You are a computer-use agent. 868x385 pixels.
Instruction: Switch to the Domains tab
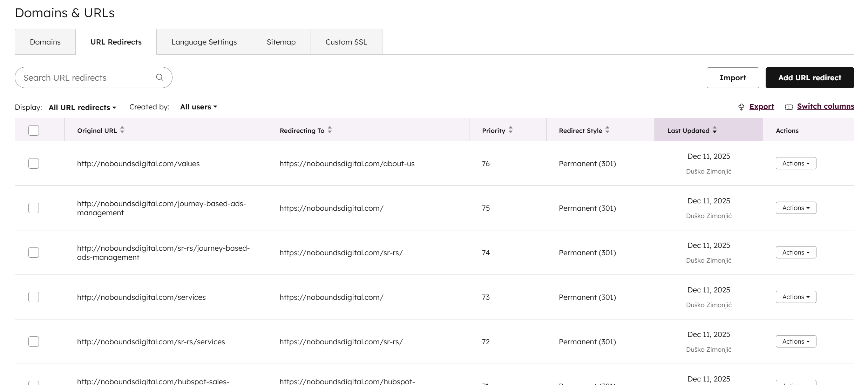coord(45,41)
